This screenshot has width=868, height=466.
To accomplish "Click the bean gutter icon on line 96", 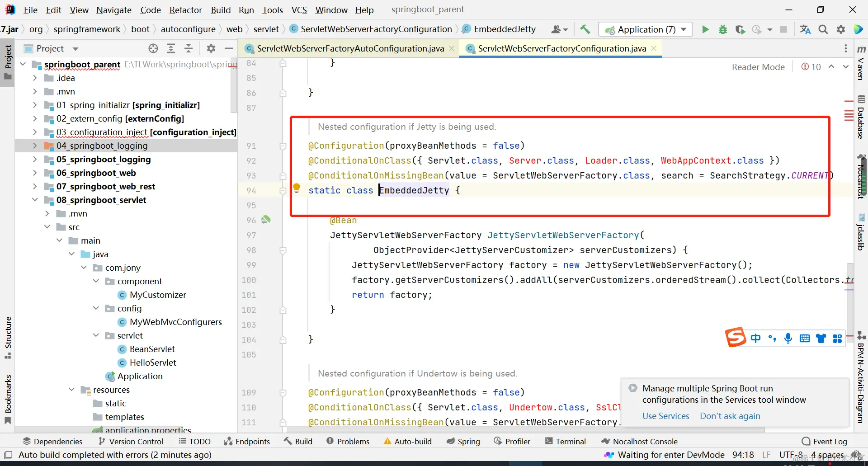I will (266, 220).
